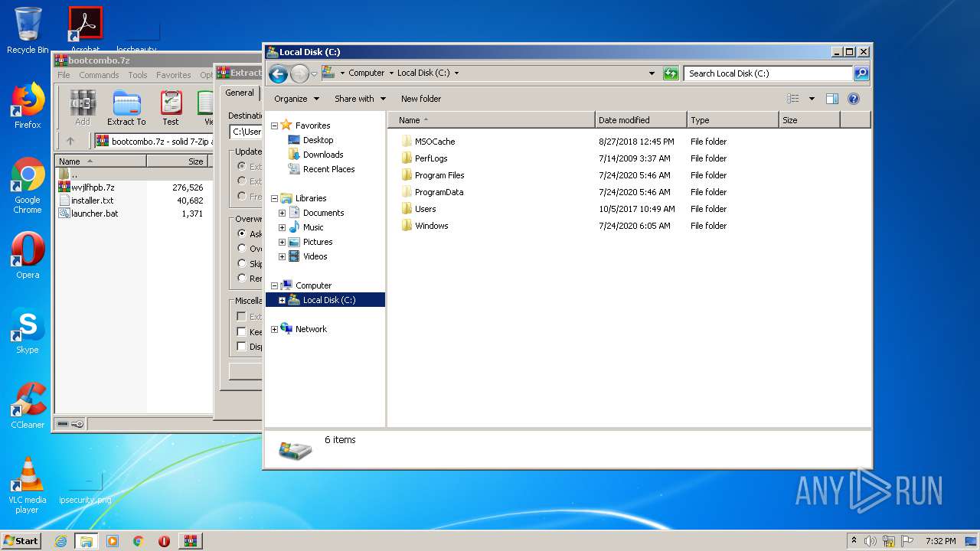
Task: Click the Forward navigation arrow in Explorer
Action: pyautogui.click(x=299, y=73)
